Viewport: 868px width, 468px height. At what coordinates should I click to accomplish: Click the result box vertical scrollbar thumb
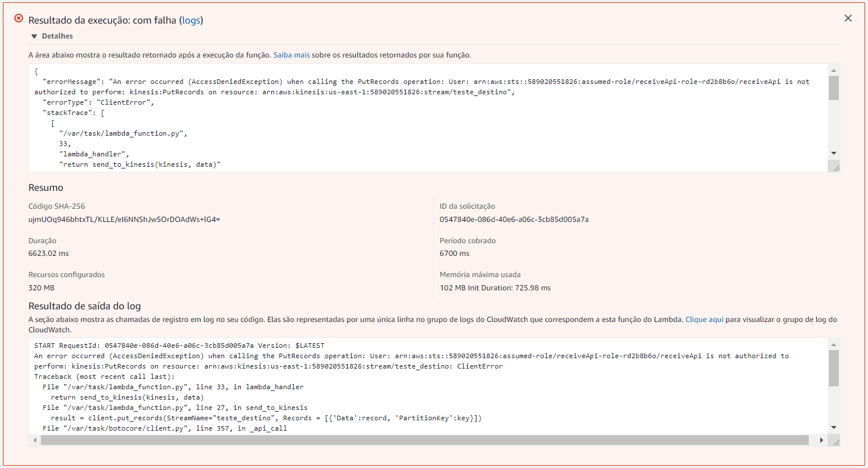[x=834, y=88]
